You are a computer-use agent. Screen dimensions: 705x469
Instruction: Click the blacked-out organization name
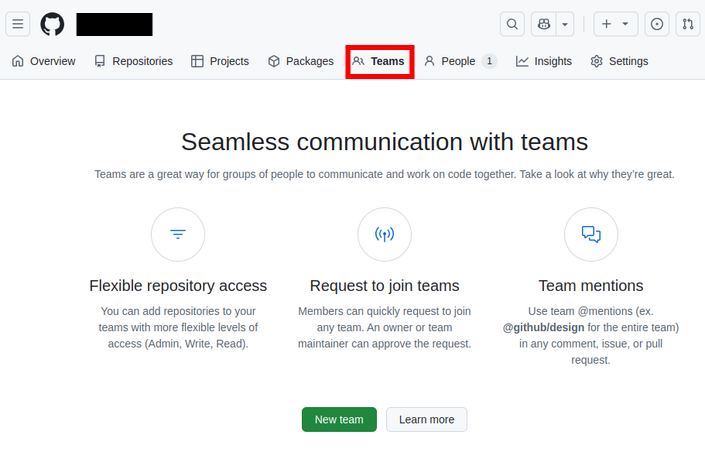[x=114, y=24]
